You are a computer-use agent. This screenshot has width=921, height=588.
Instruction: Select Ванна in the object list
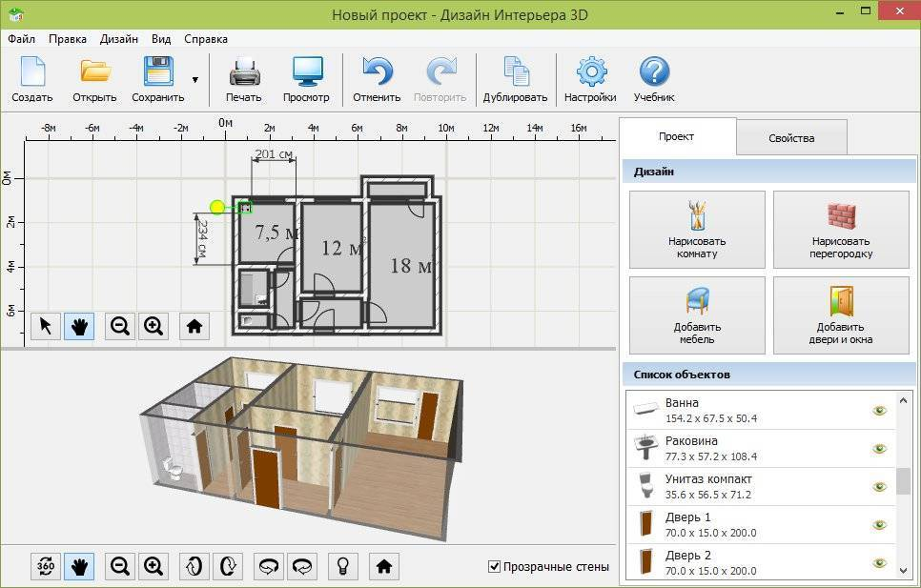point(761,411)
